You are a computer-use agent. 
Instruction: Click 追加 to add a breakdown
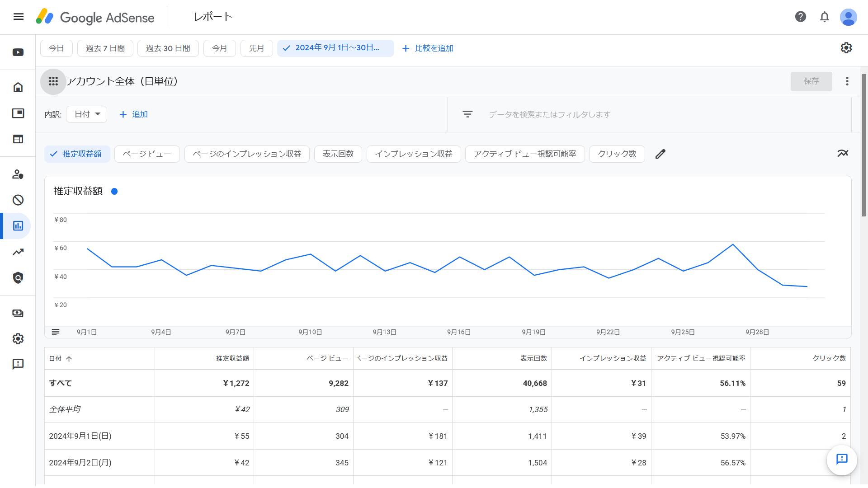point(133,114)
